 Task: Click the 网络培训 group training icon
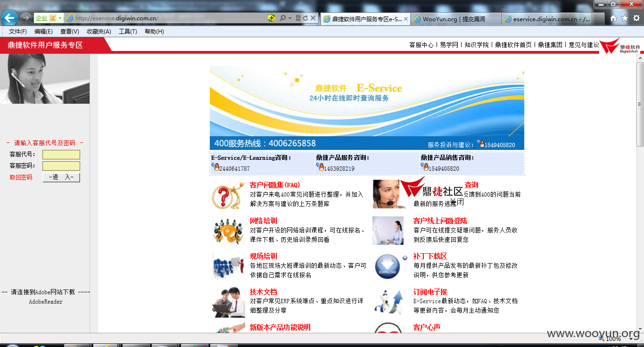point(228,231)
